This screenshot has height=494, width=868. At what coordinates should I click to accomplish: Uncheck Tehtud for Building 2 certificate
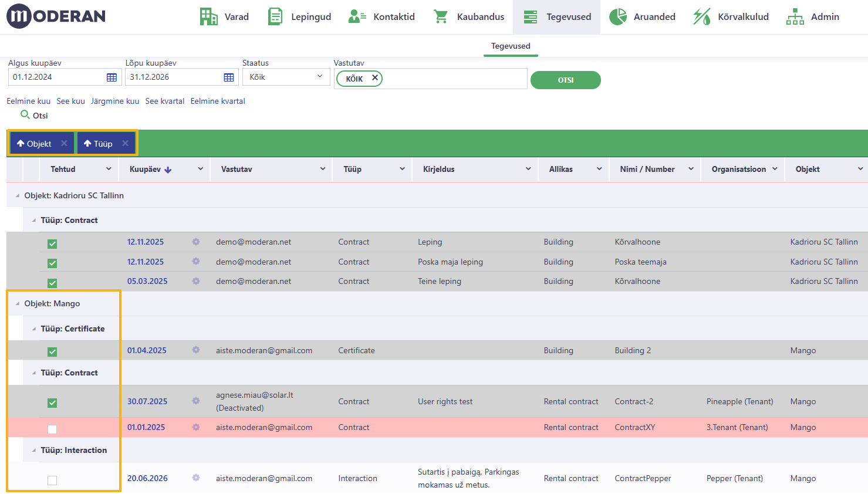(x=52, y=352)
